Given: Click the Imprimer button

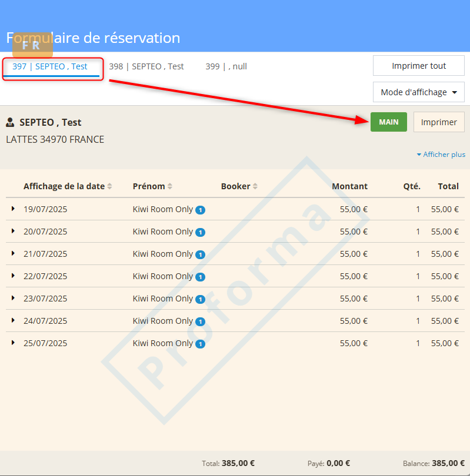Looking at the screenshot, I should pyautogui.click(x=439, y=122).
